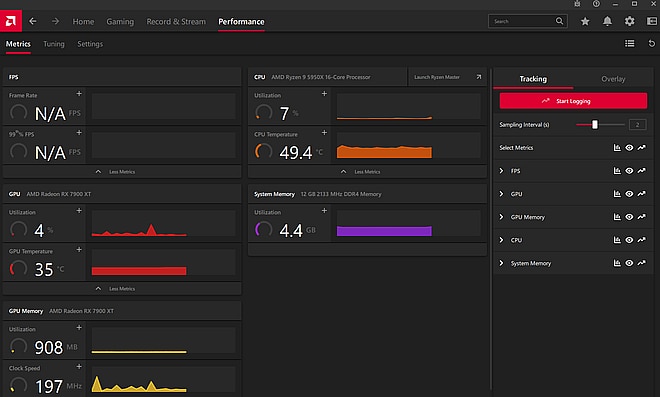Click the reset metrics arrow icon

pos(652,43)
